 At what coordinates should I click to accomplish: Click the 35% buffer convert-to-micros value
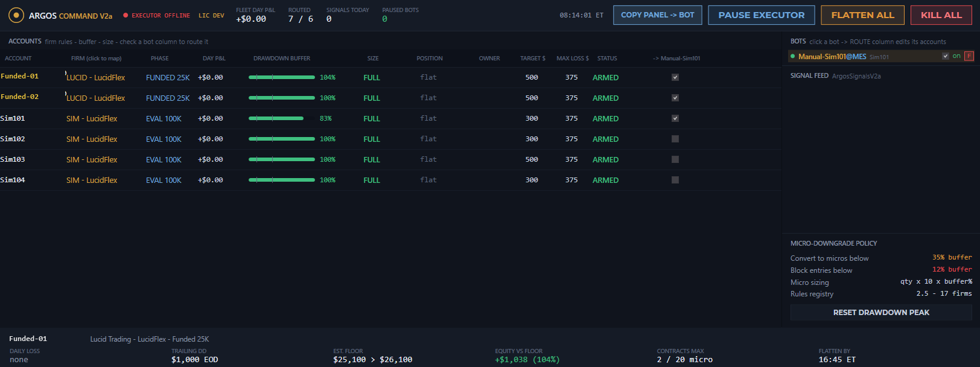pos(952,257)
